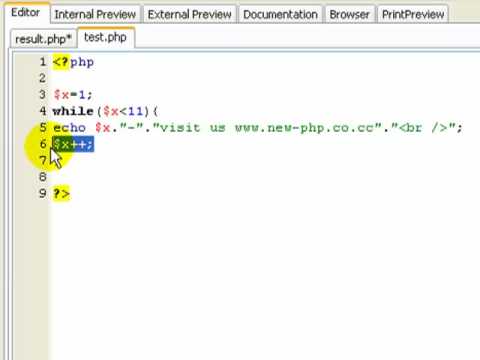
Task: Click the '$x=1;' statement on line 3
Action: [x=73, y=95]
